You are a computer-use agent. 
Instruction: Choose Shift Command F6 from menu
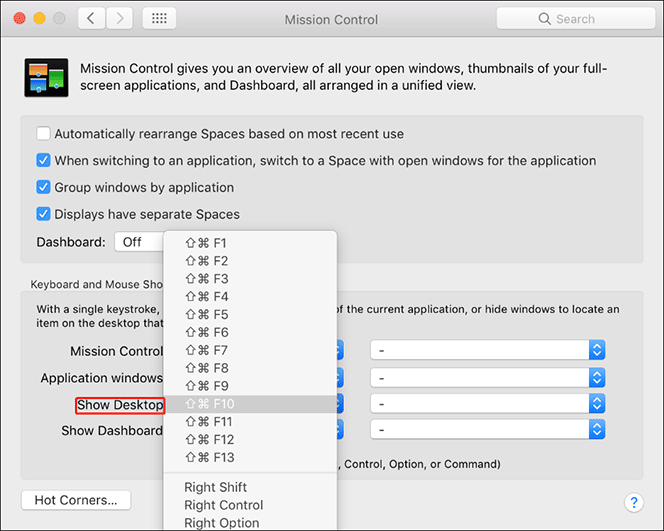click(250, 332)
